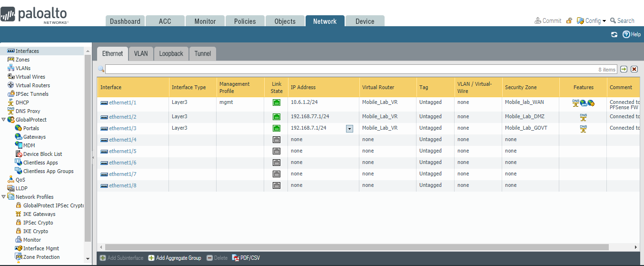Export table using PDF/CSV button
Screen dimensions: 644x266
(x=246, y=258)
